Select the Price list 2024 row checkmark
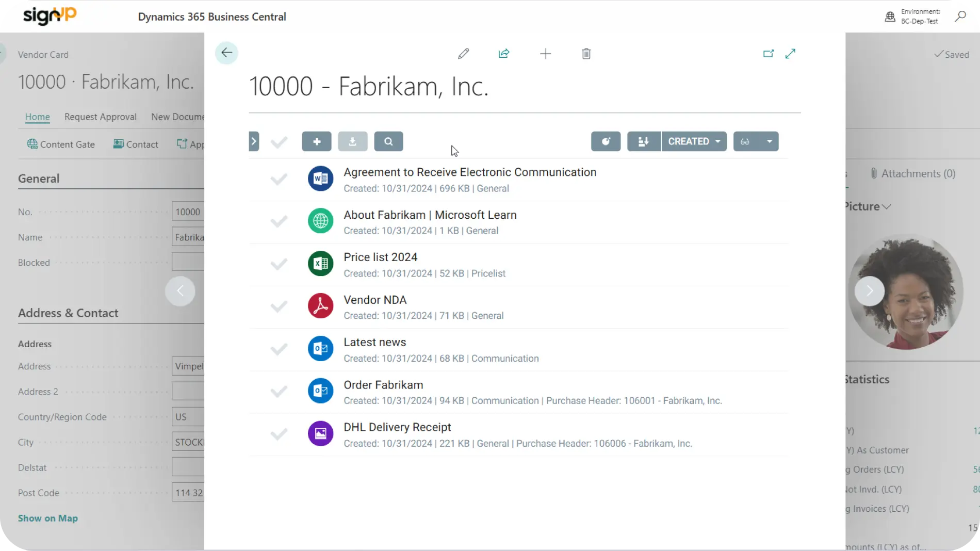Image resolution: width=980 pixels, height=551 pixels. (279, 264)
